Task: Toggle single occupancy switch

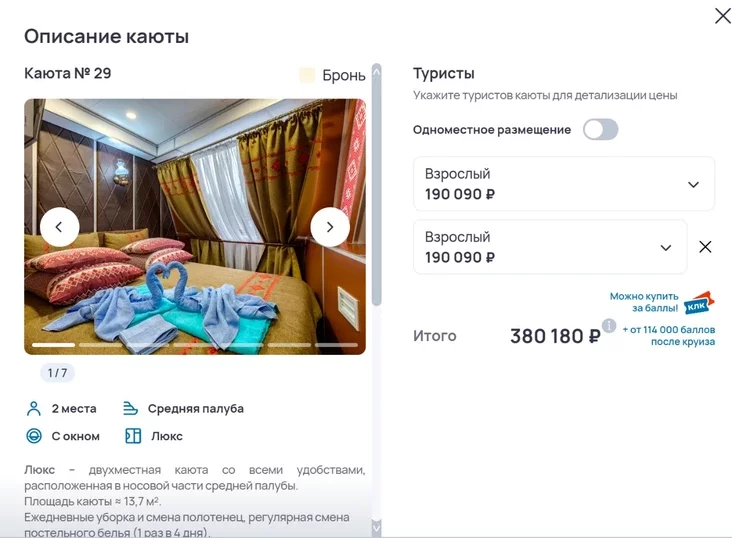Action: pos(600,129)
